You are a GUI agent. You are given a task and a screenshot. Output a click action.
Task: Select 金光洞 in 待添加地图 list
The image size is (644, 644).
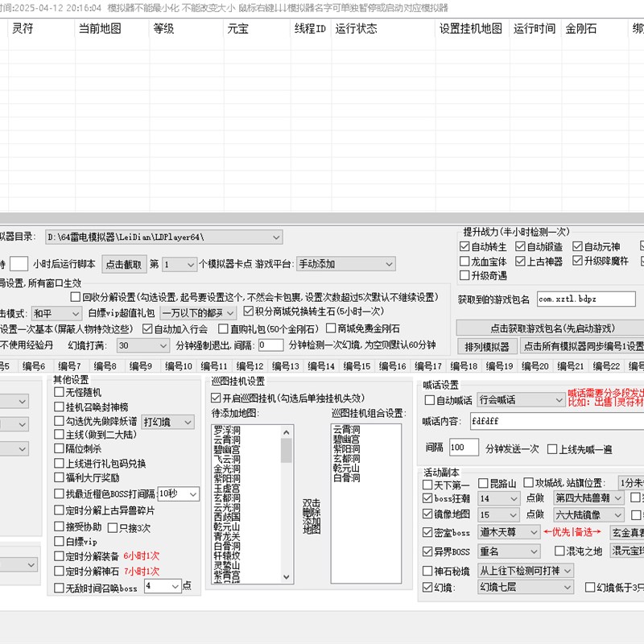(227, 469)
